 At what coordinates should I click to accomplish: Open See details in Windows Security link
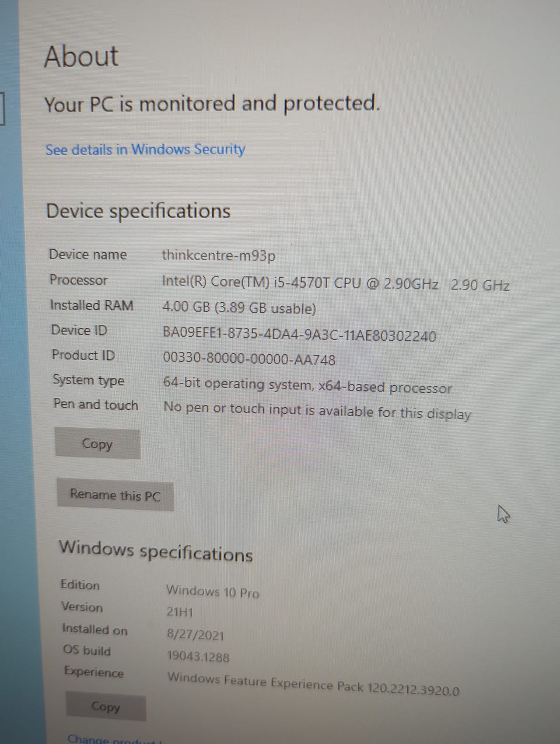coord(145,150)
